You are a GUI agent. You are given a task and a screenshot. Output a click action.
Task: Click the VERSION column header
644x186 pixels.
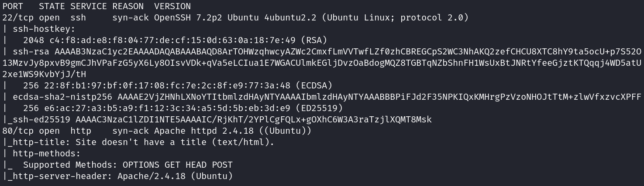(172, 7)
